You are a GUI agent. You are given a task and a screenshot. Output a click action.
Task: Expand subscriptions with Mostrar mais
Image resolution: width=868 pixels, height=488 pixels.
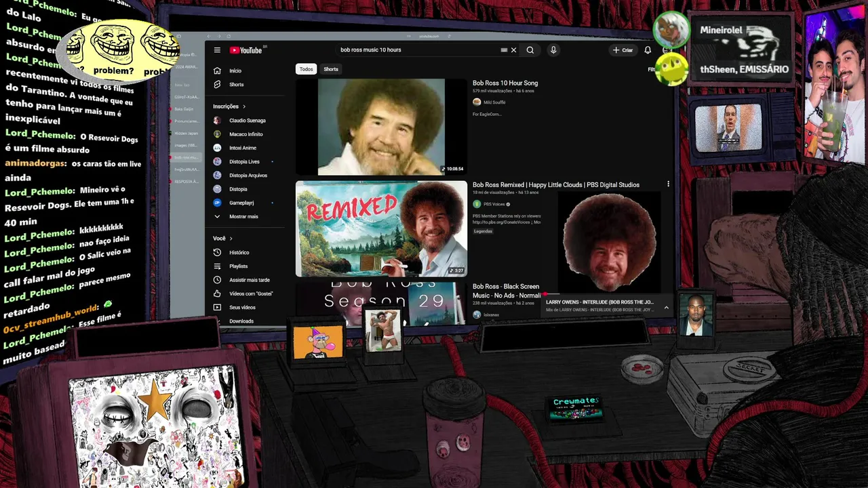pyautogui.click(x=243, y=216)
